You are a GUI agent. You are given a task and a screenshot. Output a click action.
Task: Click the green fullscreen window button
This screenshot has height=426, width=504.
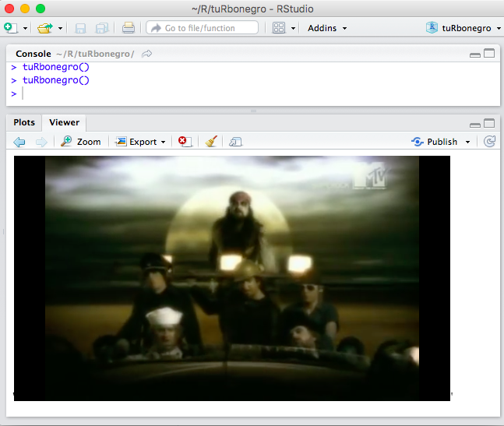(x=41, y=9)
